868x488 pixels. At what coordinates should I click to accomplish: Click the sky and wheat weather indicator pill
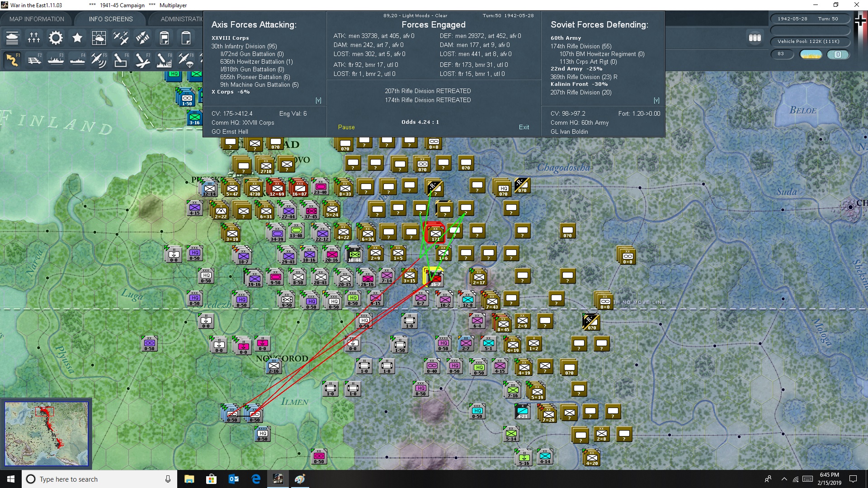(811, 55)
